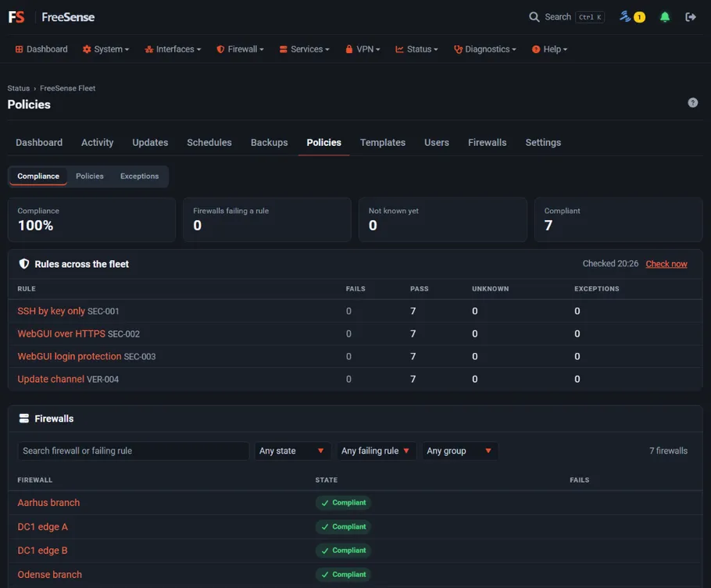711x588 pixels.
Task: Switch to the fleet Dashboard tab
Action: click(x=39, y=142)
